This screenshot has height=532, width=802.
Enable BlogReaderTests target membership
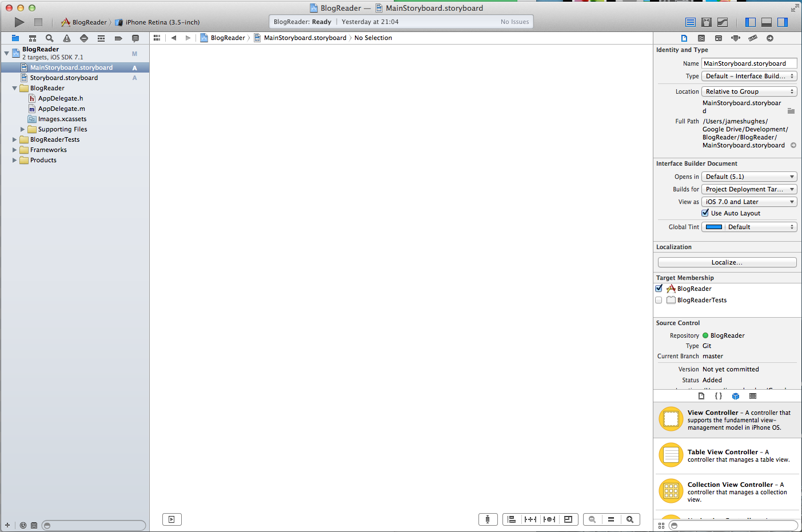[659, 300]
